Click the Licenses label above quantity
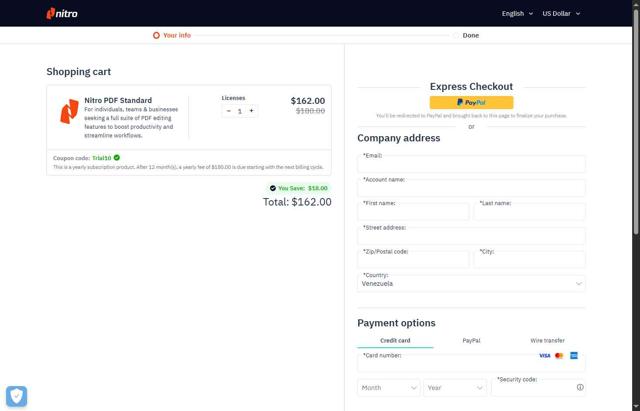The image size is (640, 411). point(233,98)
